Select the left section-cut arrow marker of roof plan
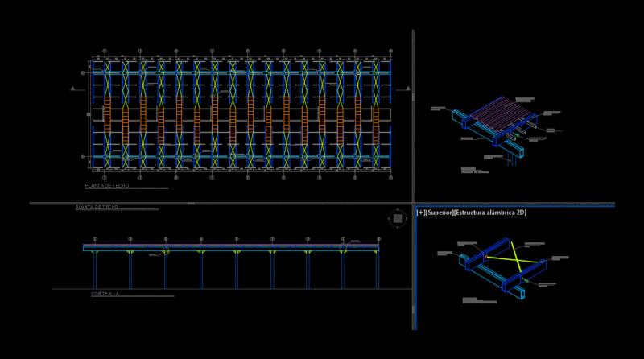This screenshot has height=359, width=644. coord(72,89)
